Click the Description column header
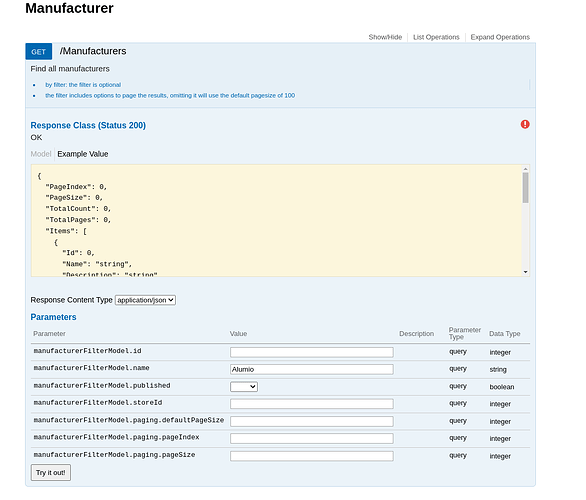 coord(416,334)
